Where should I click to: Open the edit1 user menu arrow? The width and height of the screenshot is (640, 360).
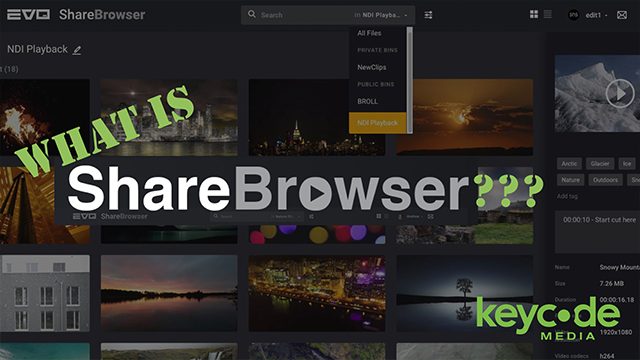(x=606, y=16)
